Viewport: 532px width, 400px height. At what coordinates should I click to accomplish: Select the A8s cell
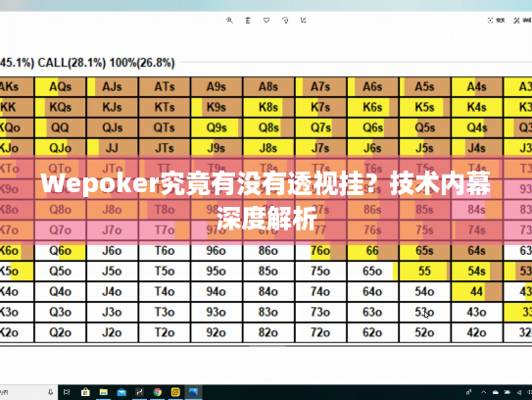coord(268,87)
